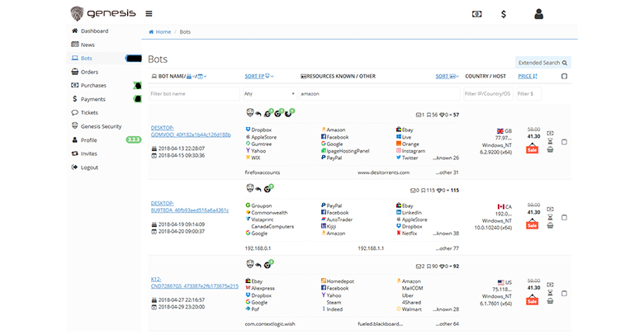The width and height of the screenshot is (644, 335).
Task: Open News in the sidebar
Action: point(88,45)
